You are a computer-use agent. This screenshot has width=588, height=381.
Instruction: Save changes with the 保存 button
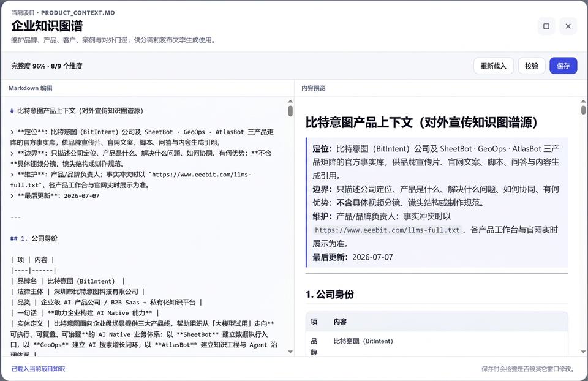tap(563, 66)
